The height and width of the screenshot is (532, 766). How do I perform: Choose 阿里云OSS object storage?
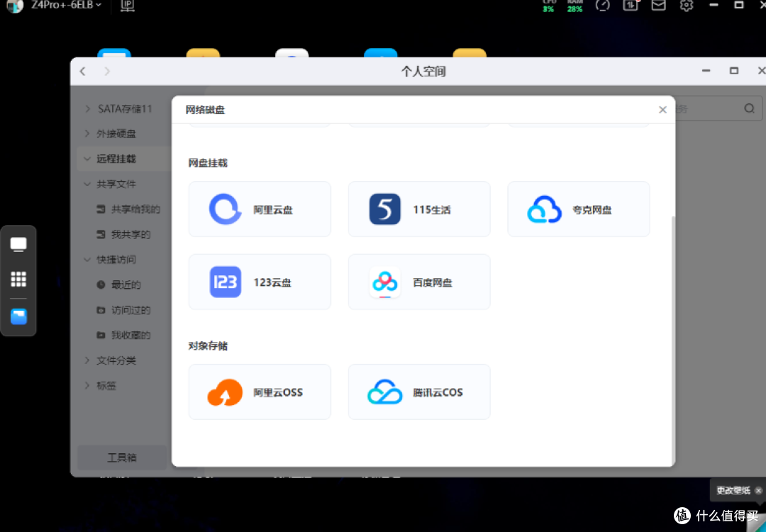[260, 392]
